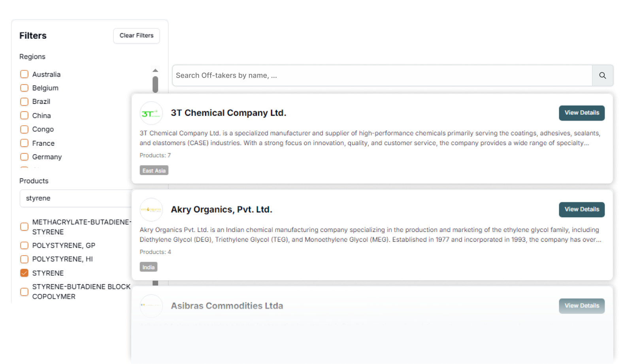Click the East Asia region tag
Image resolution: width=626 pixels, height=364 pixels.
[x=154, y=170]
